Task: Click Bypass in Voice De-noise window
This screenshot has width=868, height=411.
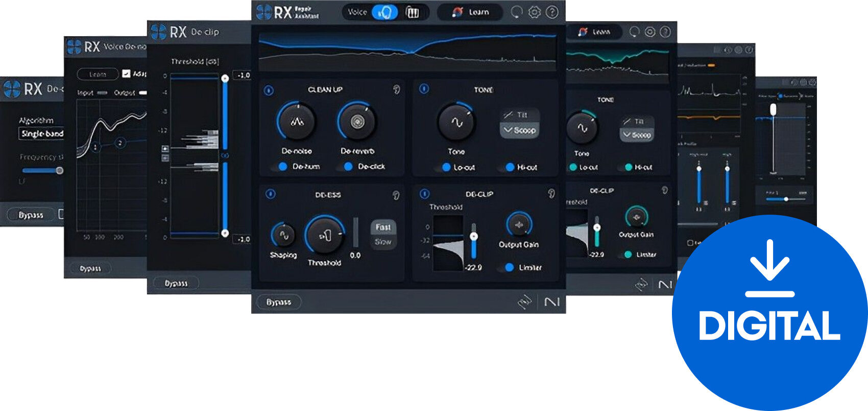Action: pyautogui.click(x=90, y=268)
